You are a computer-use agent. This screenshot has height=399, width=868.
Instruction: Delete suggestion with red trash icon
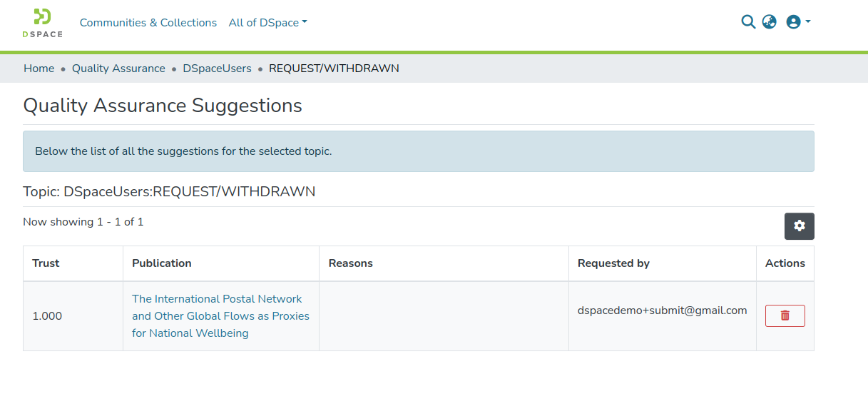[785, 315]
